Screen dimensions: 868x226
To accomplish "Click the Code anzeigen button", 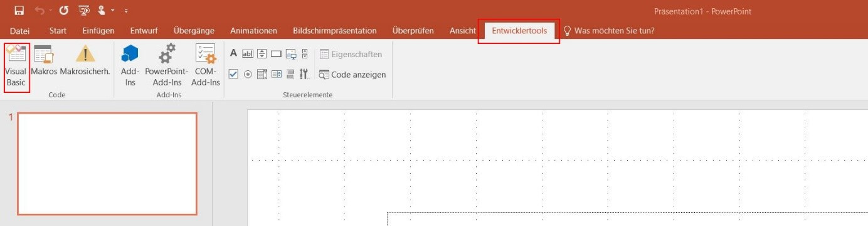I will [352, 74].
